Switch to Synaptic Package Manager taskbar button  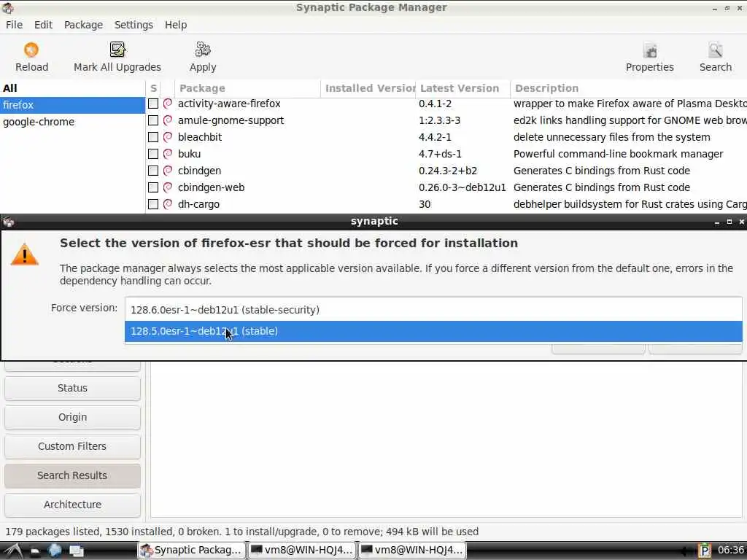click(192, 550)
